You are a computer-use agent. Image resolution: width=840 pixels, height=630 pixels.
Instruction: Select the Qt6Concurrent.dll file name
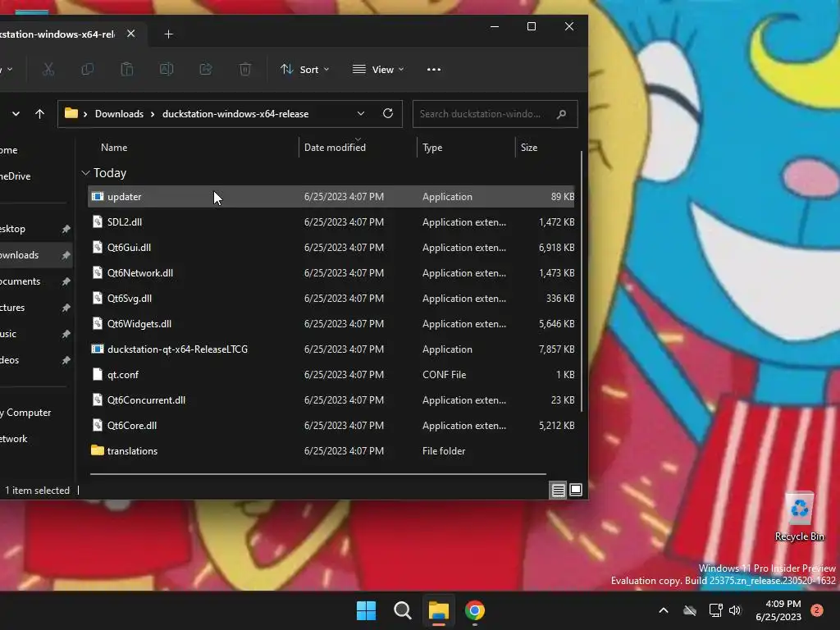click(146, 400)
